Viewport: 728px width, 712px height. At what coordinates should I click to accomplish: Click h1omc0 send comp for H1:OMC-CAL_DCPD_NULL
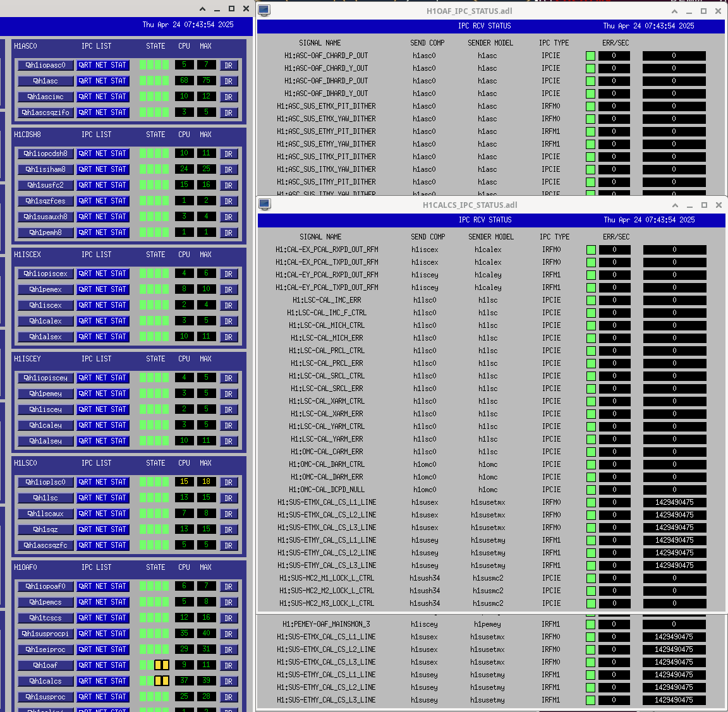click(x=425, y=490)
